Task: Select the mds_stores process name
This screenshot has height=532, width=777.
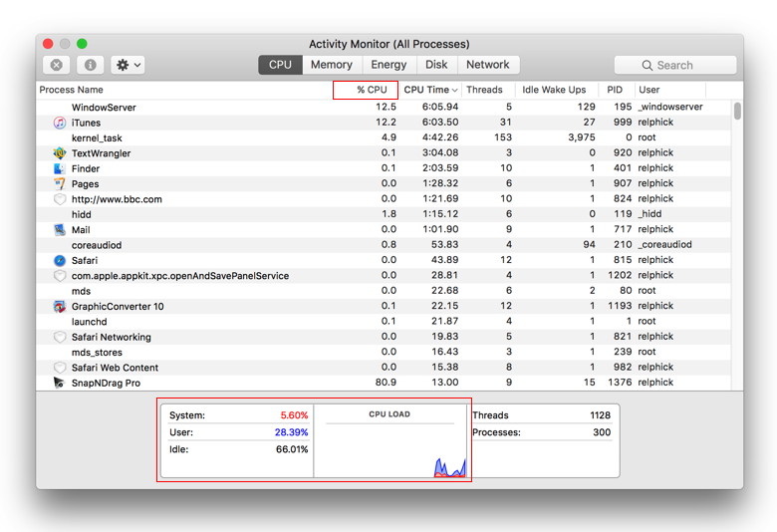Action: coord(97,353)
